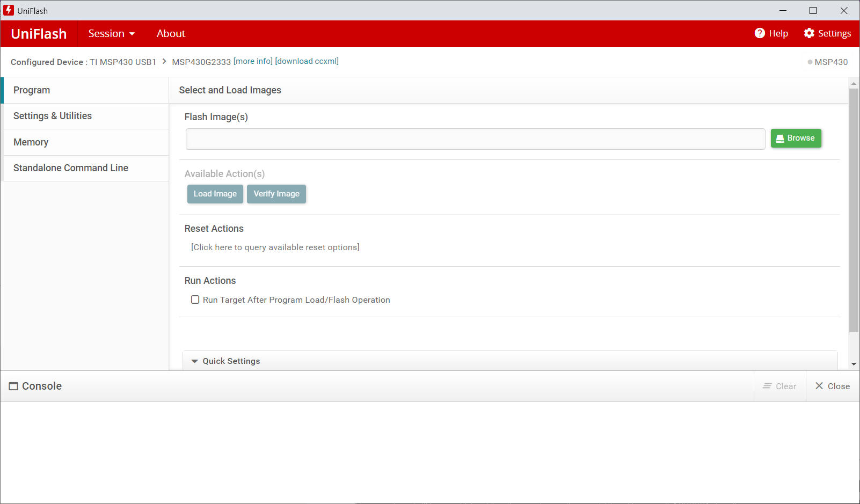Click the Available Action(s) heading
860x504 pixels.
224,174
